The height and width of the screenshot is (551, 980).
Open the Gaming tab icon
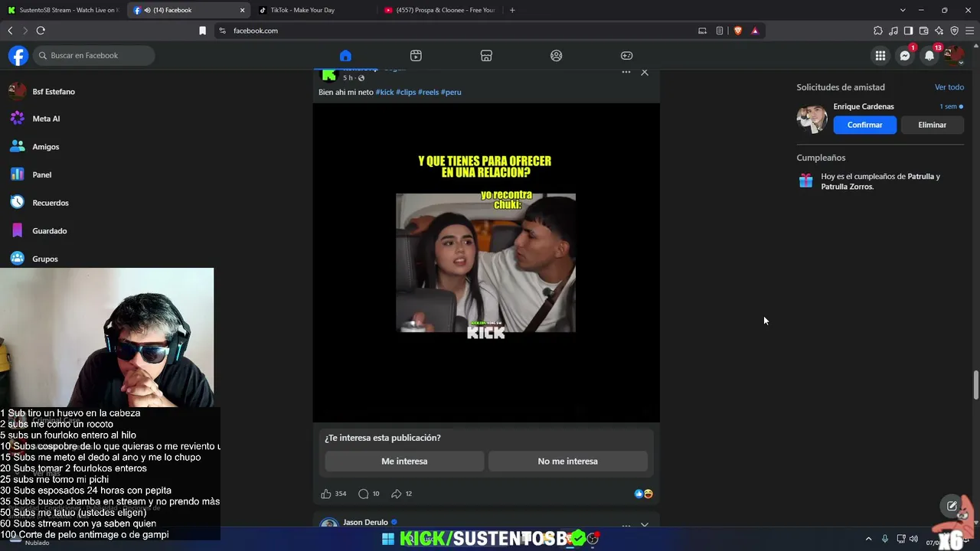click(x=626, y=55)
